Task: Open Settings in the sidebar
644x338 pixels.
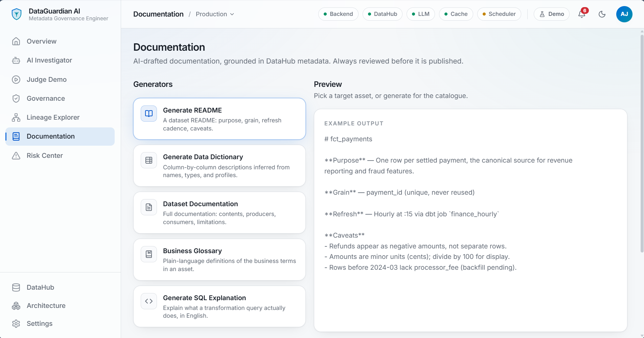Action: point(60,323)
